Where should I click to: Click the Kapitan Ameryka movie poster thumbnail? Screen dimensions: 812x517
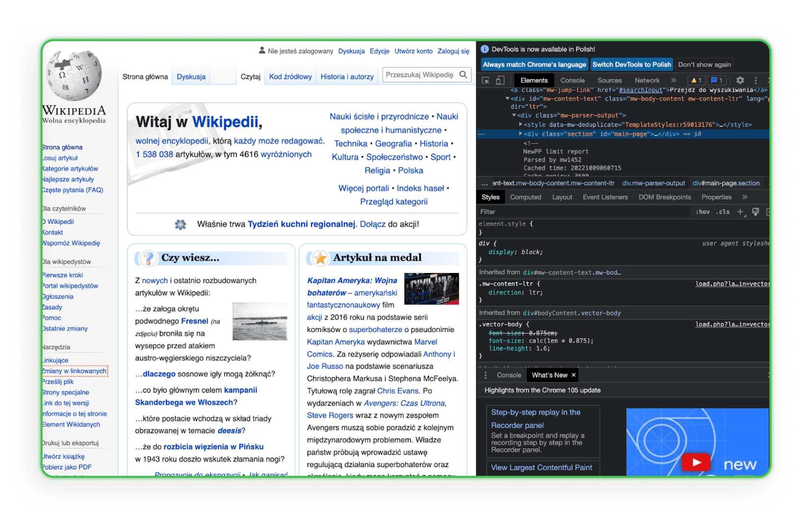(x=431, y=289)
